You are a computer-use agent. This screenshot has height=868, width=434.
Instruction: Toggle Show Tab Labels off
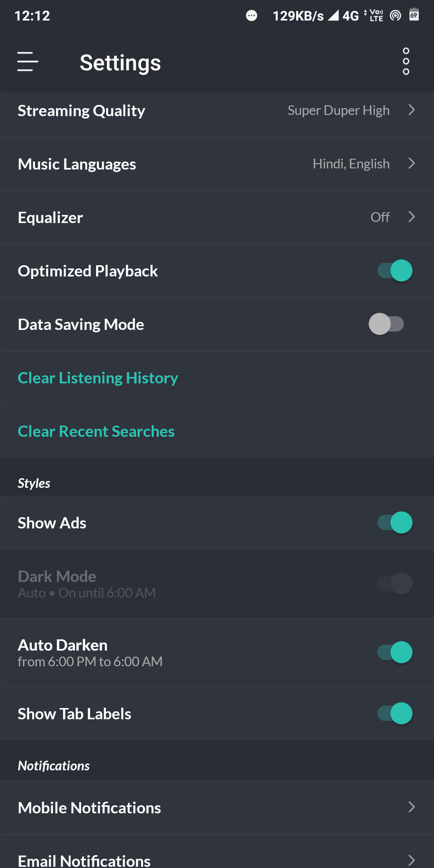[x=395, y=713]
